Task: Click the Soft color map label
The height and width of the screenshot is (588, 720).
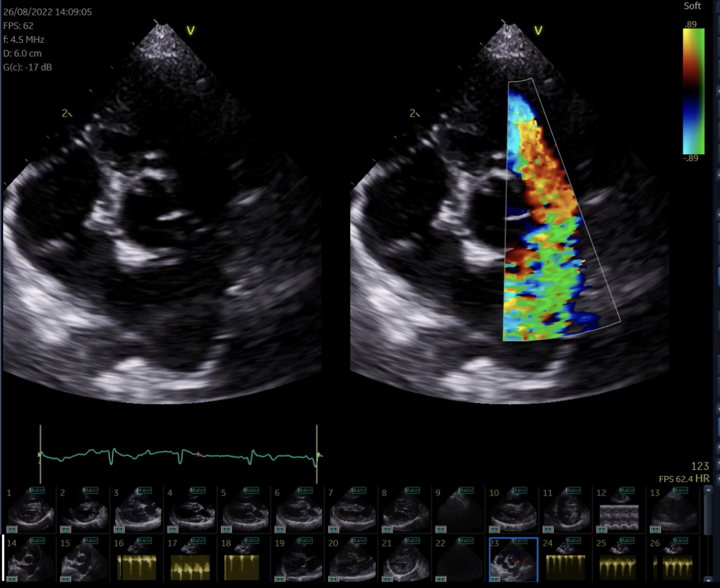Action: point(692,6)
